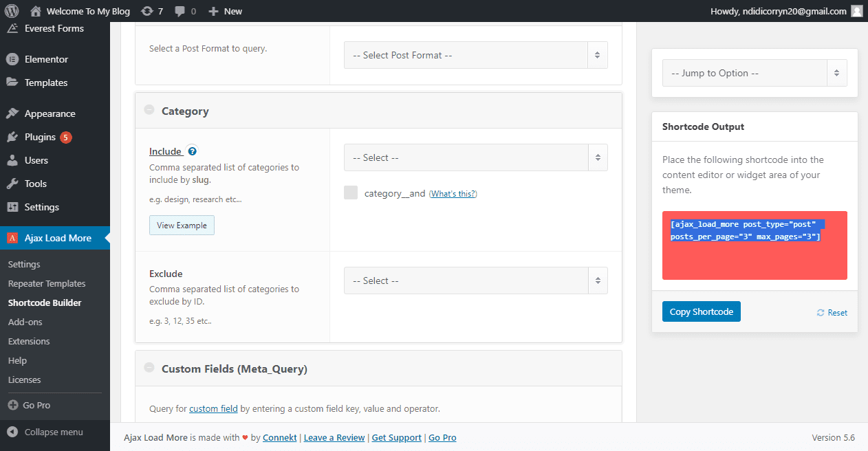Open the Exclude category Select dropdown

[476, 280]
